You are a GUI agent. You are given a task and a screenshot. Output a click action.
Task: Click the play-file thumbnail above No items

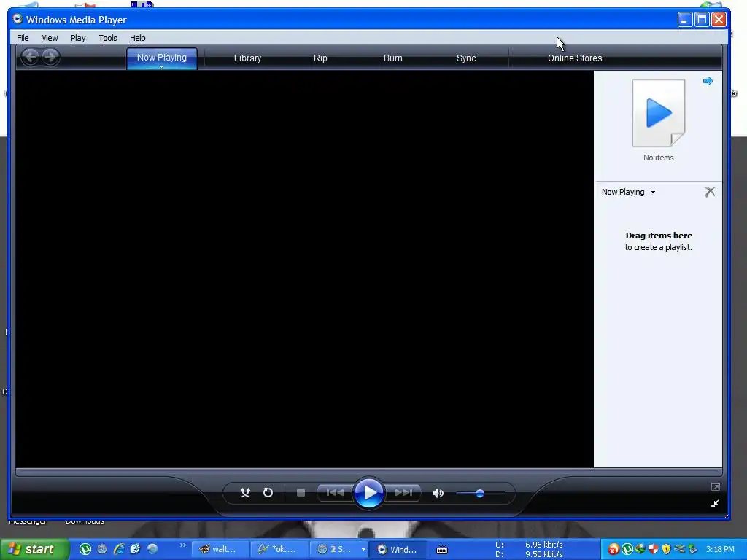pos(659,113)
